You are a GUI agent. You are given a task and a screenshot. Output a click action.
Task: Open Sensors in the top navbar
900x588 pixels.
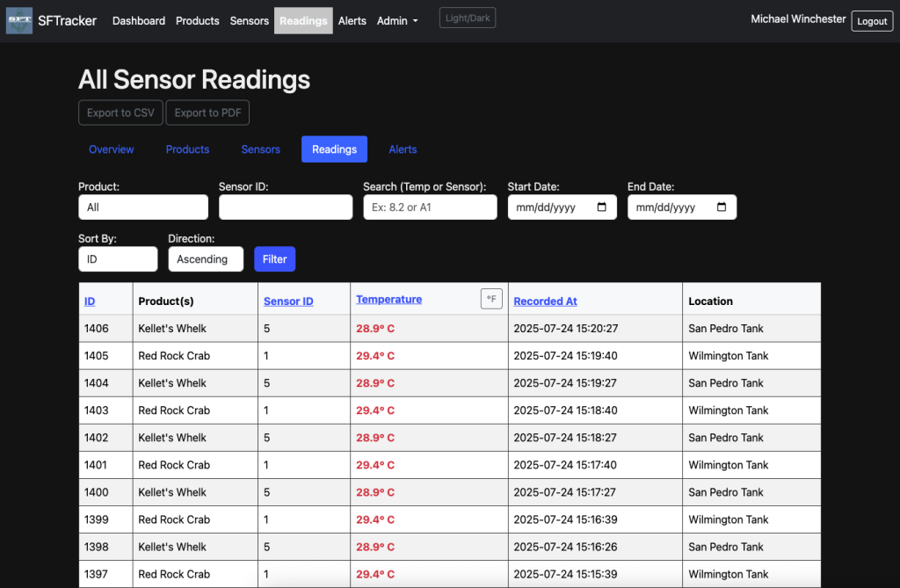click(249, 21)
